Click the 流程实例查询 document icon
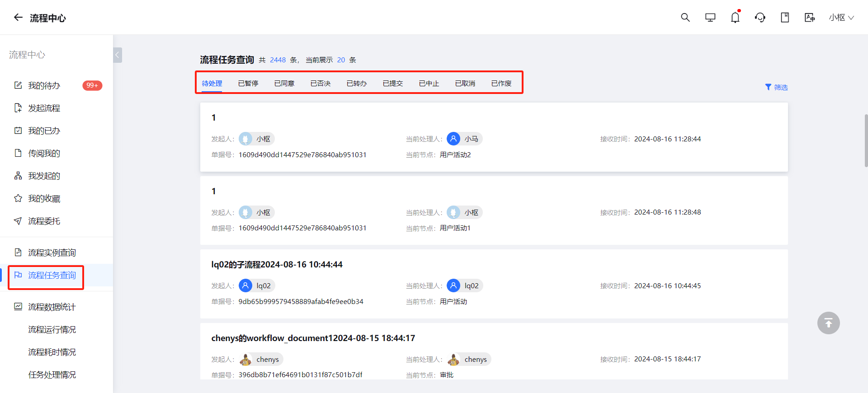This screenshot has width=868, height=393. (x=18, y=252)
